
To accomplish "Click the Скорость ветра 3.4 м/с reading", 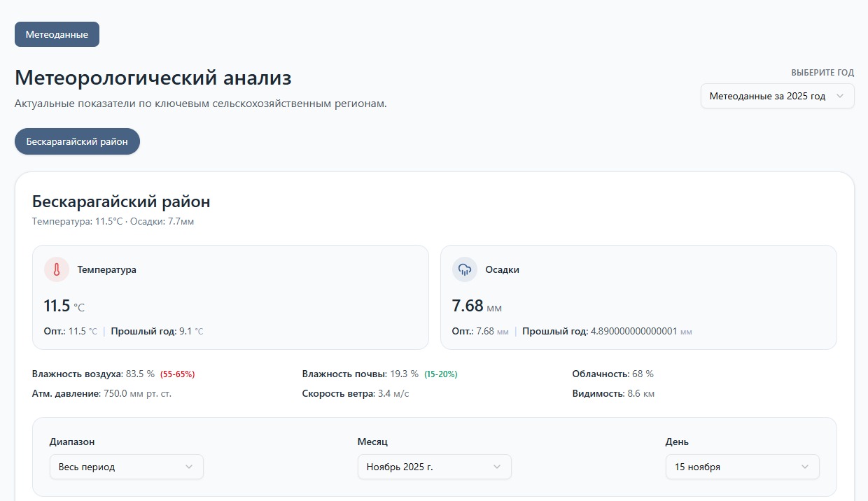I will (356, 394).
